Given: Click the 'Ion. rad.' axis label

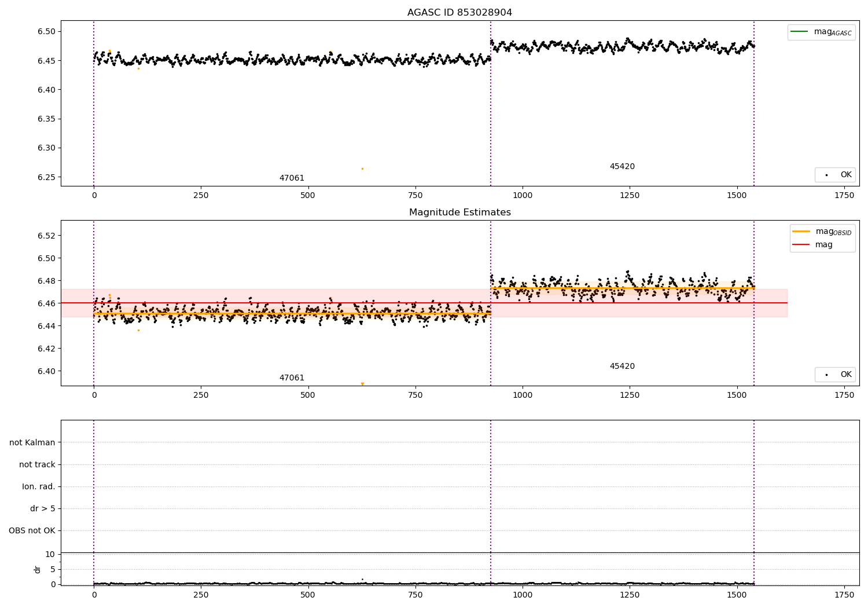Looking at the screenshot, I should (39, 487).
